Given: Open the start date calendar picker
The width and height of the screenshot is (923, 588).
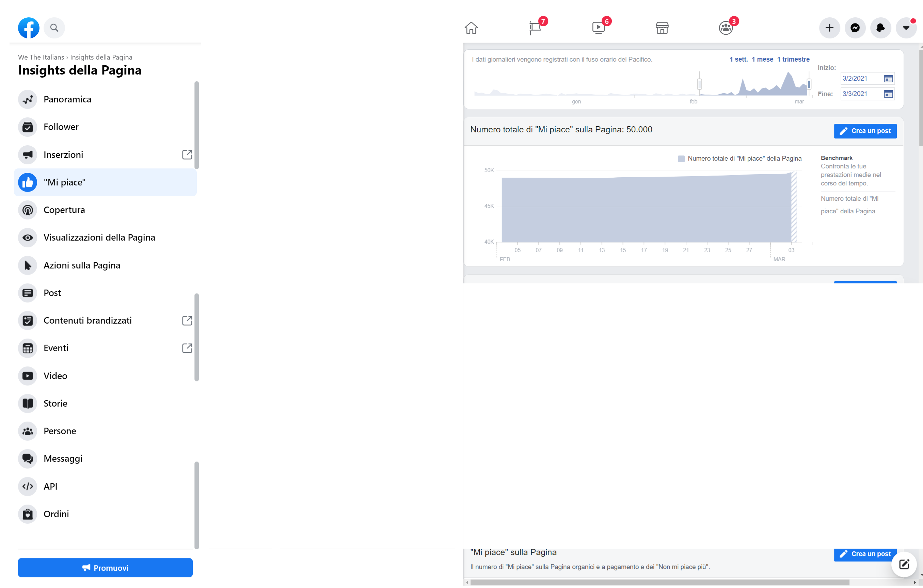Looking at the screenshot, I should [x=888, y=79].
